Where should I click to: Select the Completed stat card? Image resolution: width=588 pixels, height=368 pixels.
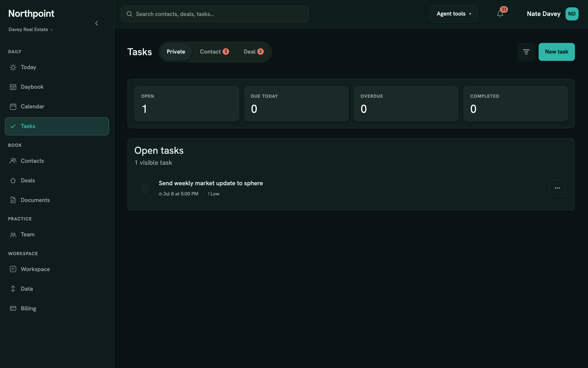point(515,104)
